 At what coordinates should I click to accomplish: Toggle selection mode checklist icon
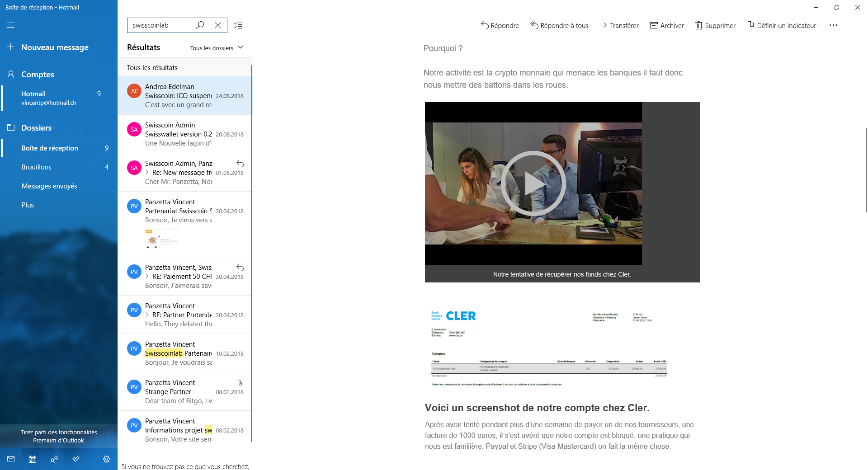tap(238, 25)
